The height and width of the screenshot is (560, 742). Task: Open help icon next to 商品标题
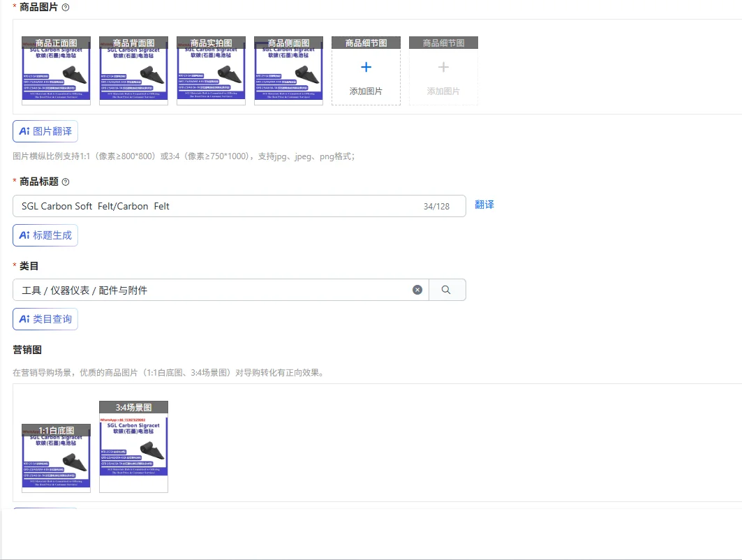[x=66, y=182]
